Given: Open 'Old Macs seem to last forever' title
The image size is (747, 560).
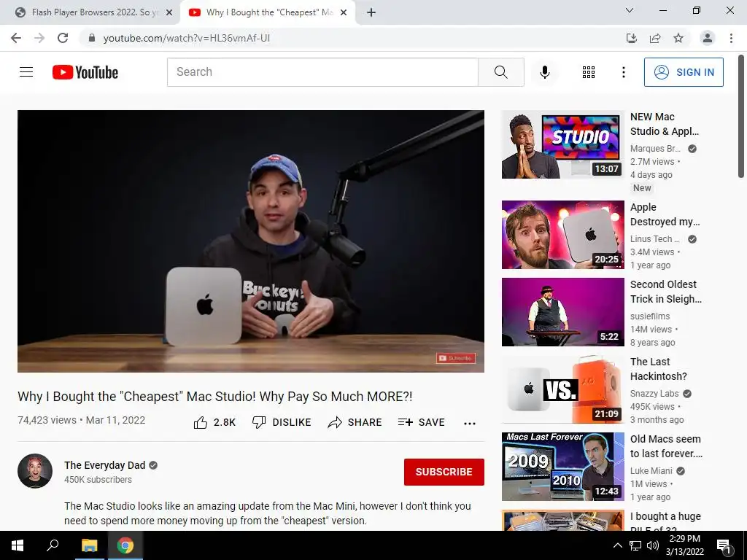Looking at the screenshot, I should 666,446.
